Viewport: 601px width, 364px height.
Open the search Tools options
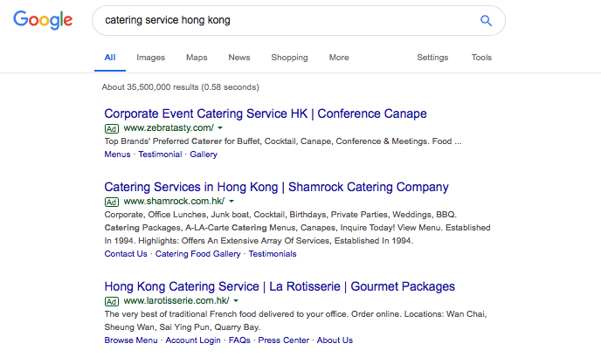pyautogui.click(x=481, y=58)
